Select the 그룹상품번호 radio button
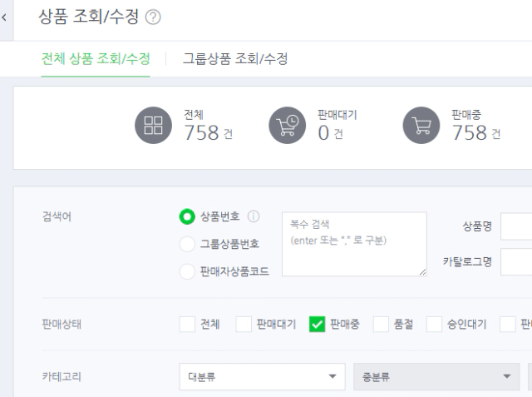532x397 pixels. coord(187,244)
